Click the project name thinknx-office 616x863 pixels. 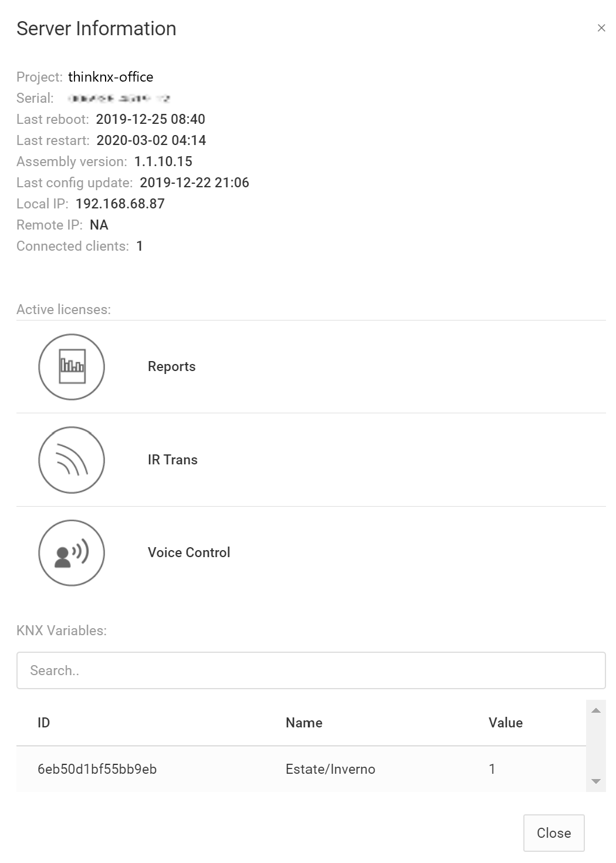click(x=111, y=77)
